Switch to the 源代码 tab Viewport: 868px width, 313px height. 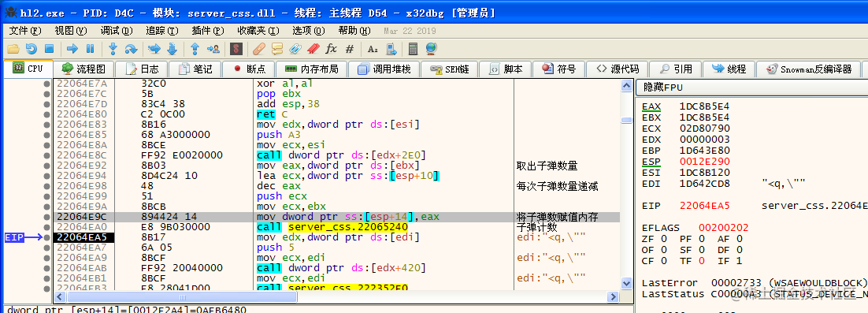(617, 69)
